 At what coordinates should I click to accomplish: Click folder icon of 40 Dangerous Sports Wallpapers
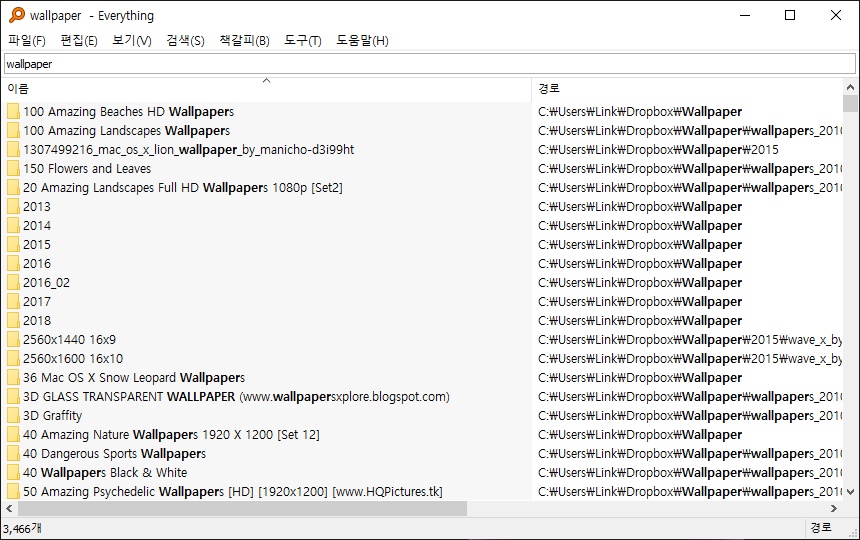tap(13, 454)
